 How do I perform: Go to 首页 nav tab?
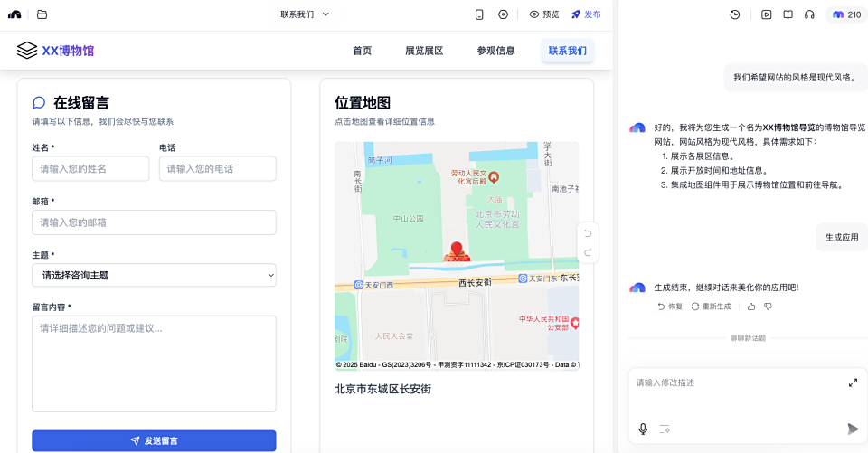[362, 51]
